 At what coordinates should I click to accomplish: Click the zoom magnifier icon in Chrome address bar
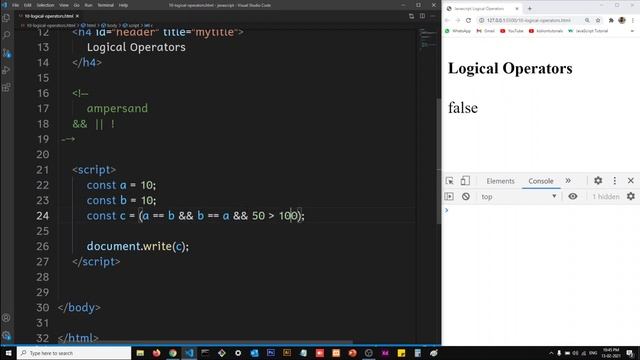[x=587, y=20]
